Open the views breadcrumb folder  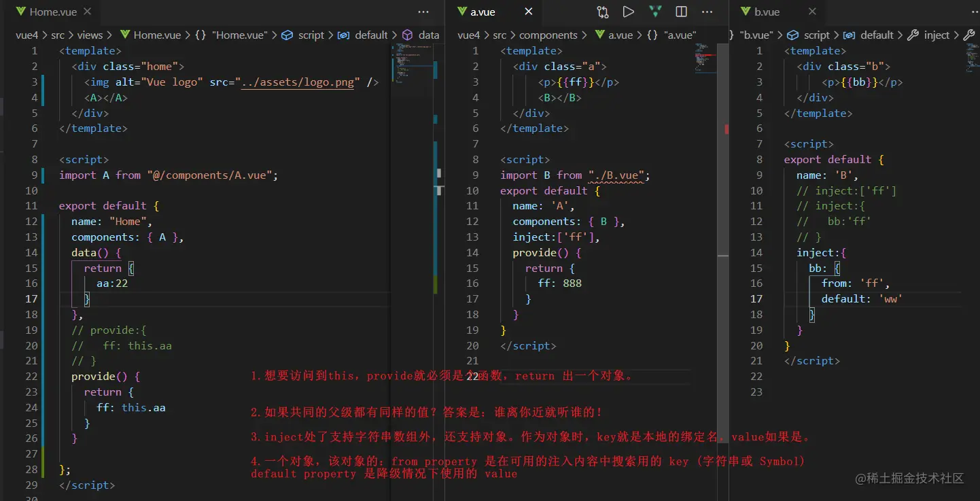[90, 35]
